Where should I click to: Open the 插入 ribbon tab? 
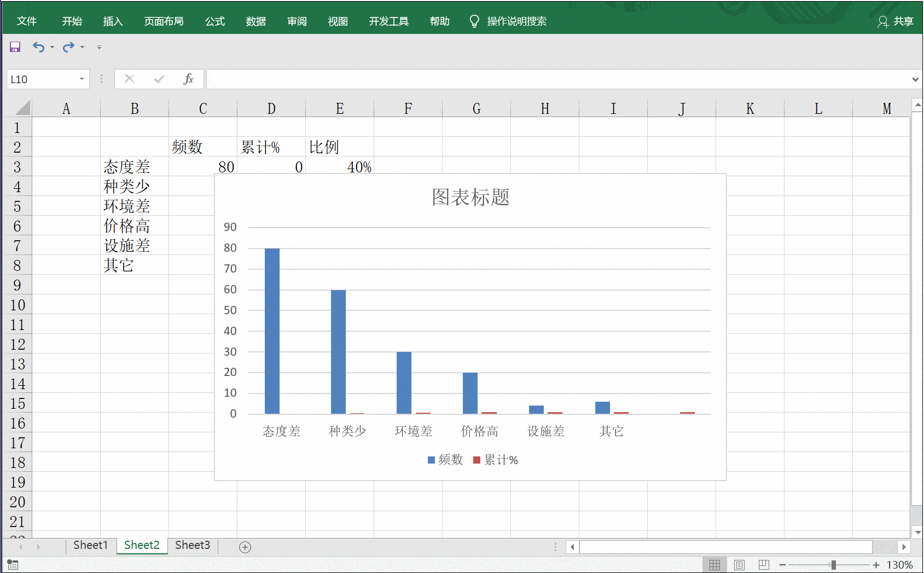coord(113,21)
